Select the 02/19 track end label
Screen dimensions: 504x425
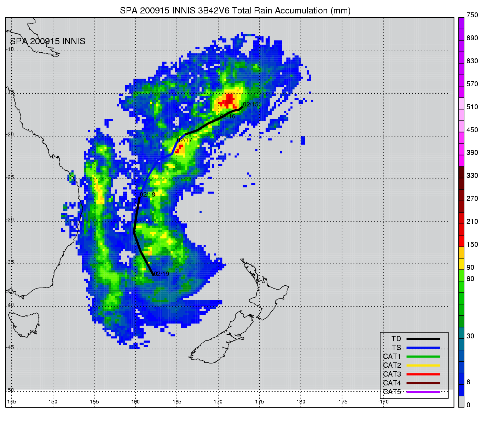click(162, 274)
